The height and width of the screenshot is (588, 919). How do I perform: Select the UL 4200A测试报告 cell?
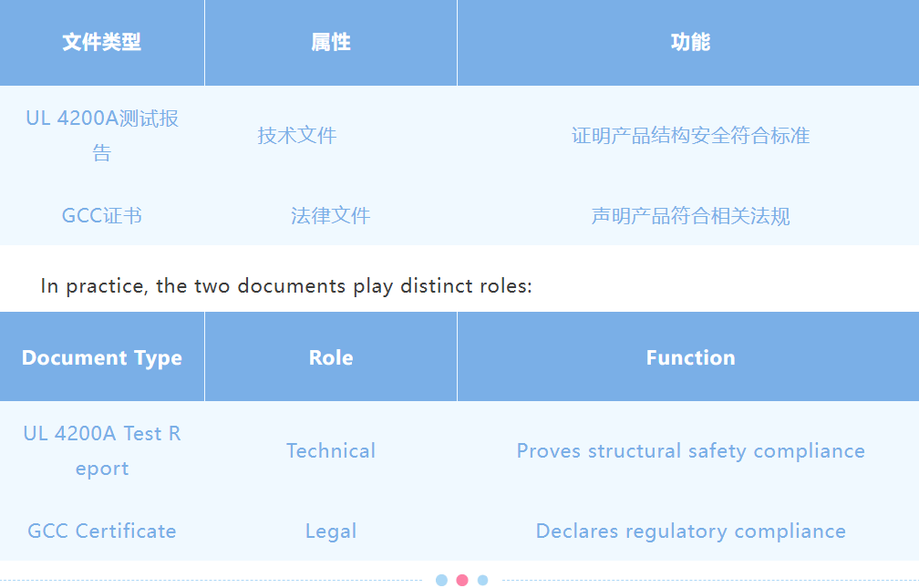pos(102,135)
